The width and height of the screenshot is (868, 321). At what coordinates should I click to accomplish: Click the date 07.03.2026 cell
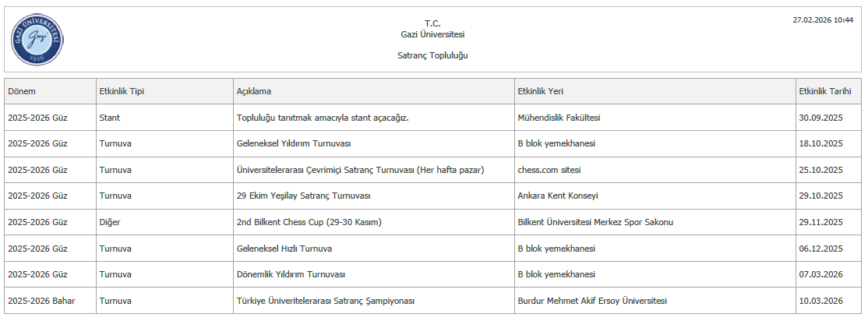(x=821, y=274)
